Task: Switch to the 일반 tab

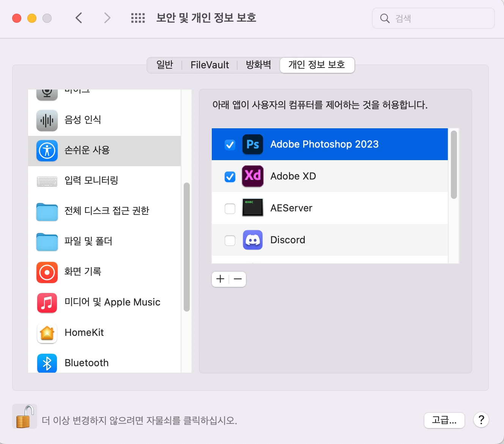Action: [x=165, y=65]
